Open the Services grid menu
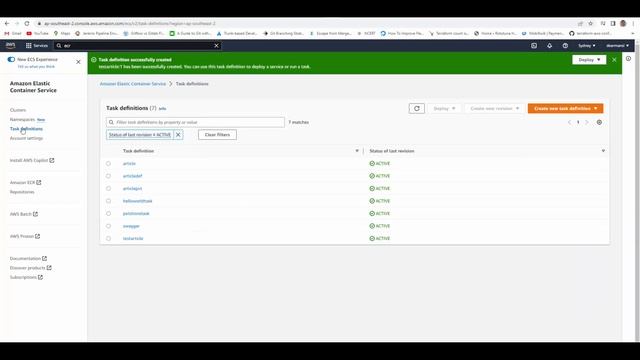This screenshot has width=640, height=360. (x=37, y=46)
